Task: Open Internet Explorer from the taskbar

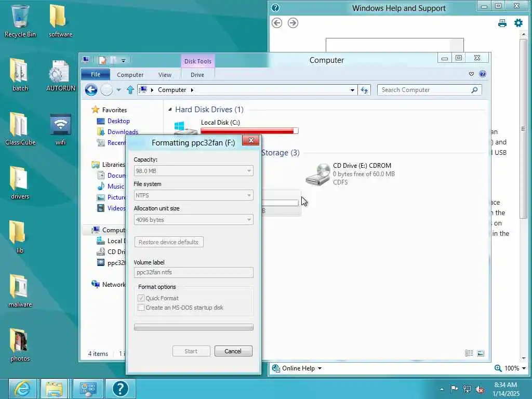Action: pyautogui.click(x=23, y=389)
